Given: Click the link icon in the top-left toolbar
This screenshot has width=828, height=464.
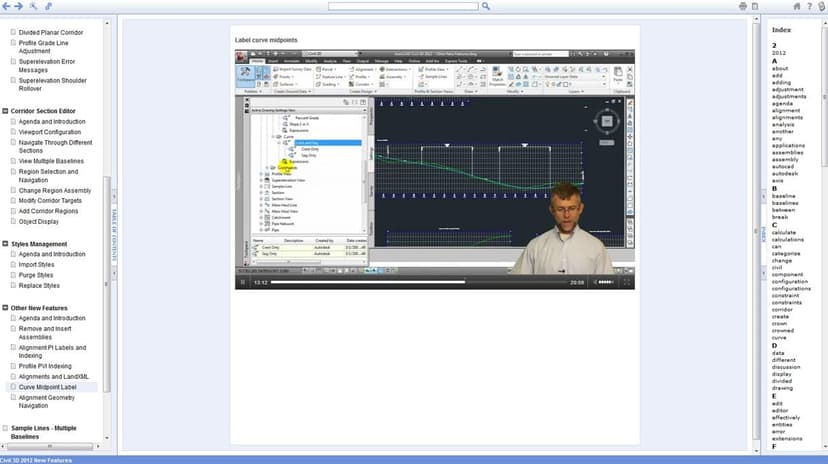Looking at the screenshot, I should coord(49,6).
